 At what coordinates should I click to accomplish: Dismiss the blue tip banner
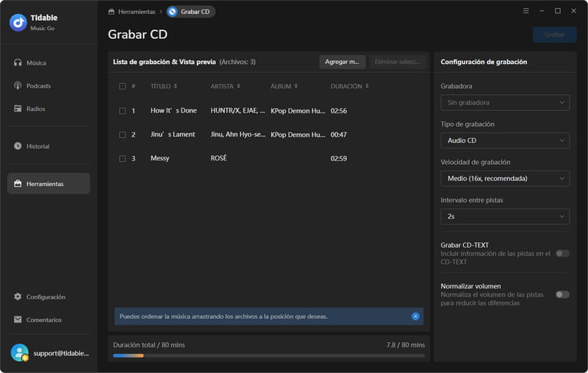click(x=415, y=316)
